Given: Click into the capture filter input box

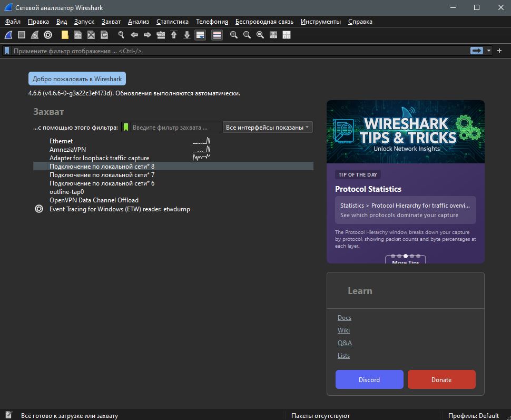Looking at the screenshot, I should pyautogui.click(x=176, y=127).
